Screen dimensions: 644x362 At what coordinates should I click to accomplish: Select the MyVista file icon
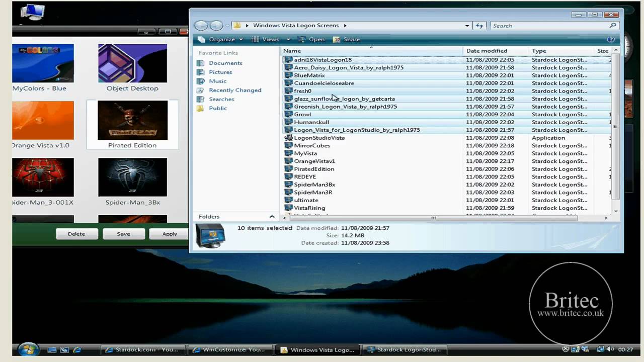pyautogui.click(x=288, y=153)
